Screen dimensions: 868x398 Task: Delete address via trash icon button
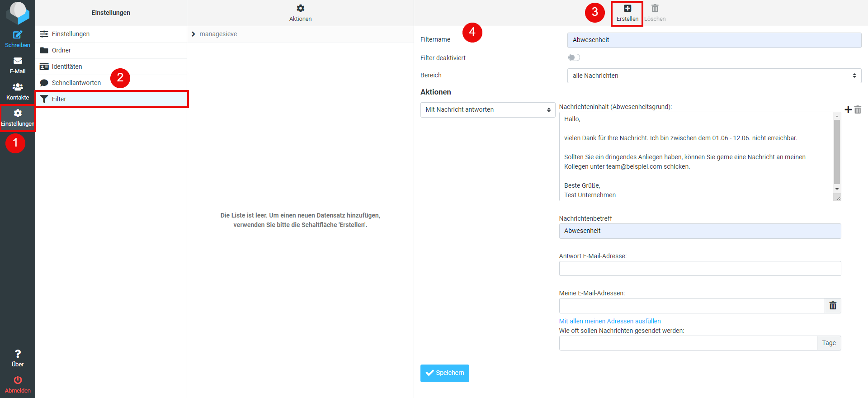(833, 306)
